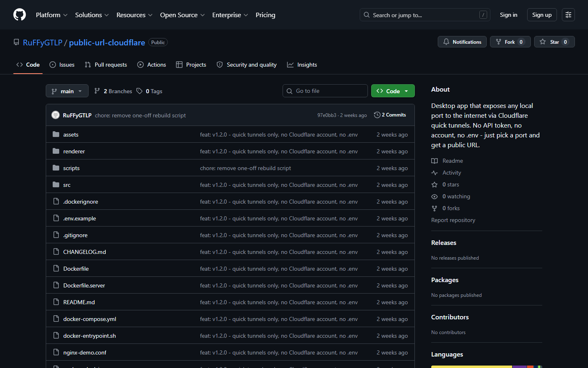The height and width of the screenshot is (368, 588).
Task: Open the scripts folder
Action: pyautogui.click(x=71, y=168)
